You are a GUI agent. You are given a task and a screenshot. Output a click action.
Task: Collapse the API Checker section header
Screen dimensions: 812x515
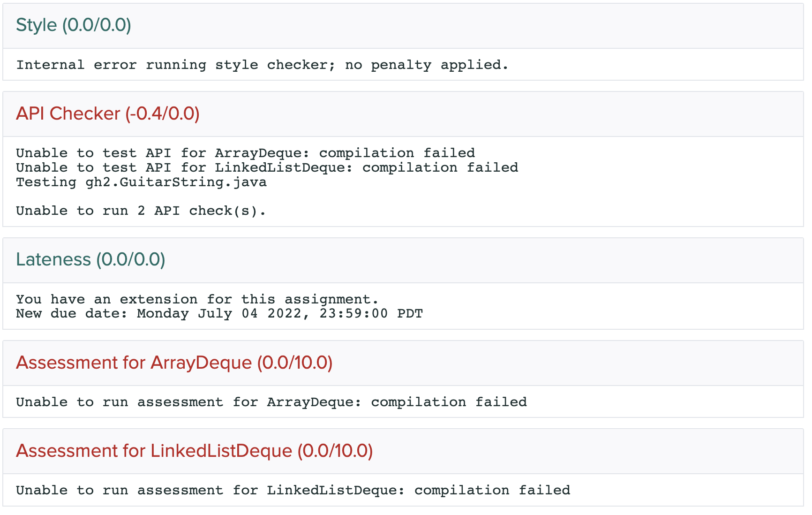pos(108,114)
